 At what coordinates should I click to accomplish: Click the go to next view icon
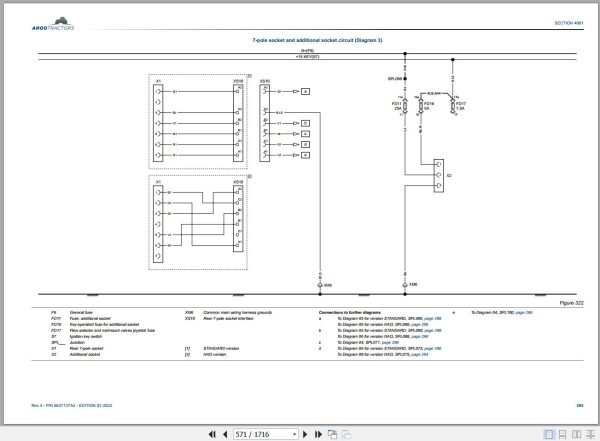[346, 434]
